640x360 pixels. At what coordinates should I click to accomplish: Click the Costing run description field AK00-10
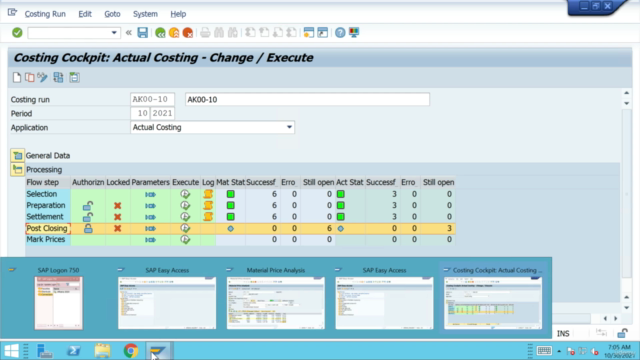point(307,100)
